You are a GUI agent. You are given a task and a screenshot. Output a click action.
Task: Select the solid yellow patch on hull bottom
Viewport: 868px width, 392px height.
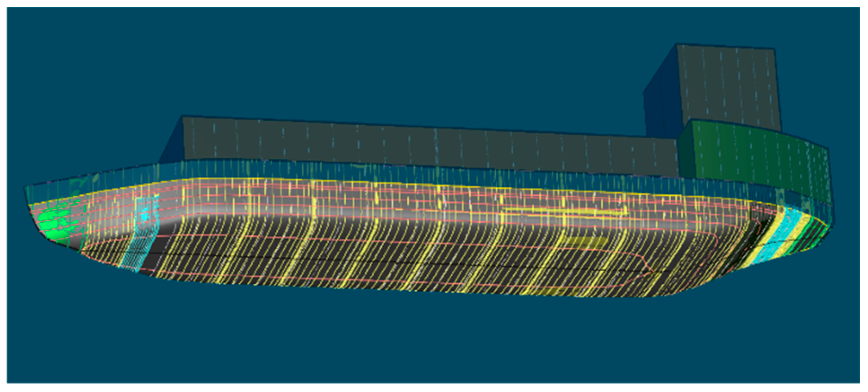[x=584, y=243]
